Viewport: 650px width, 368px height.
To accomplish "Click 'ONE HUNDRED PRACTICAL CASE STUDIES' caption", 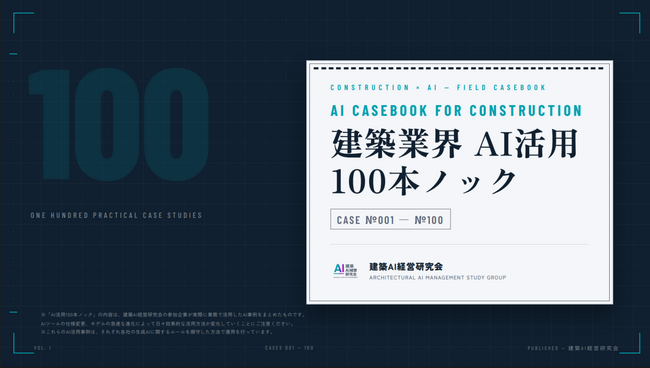I will pyautogui.click(x=116, y=215).
